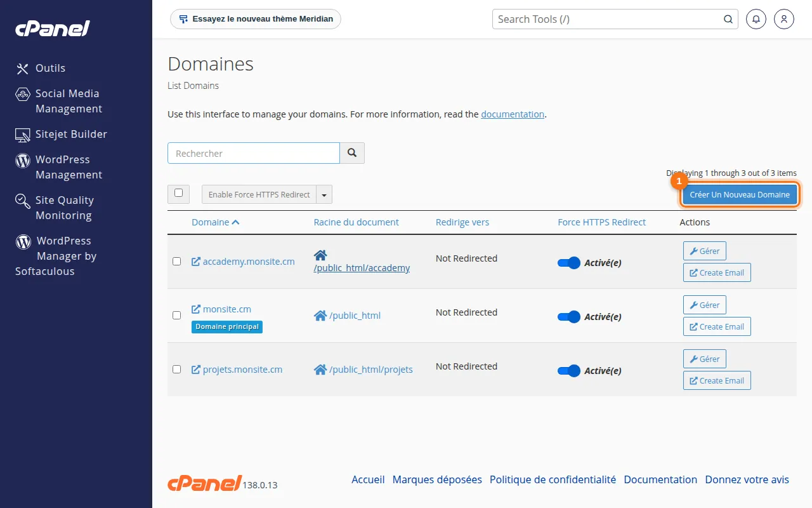Sort by Force HTTPS Redirect column header

coord(602,222)
